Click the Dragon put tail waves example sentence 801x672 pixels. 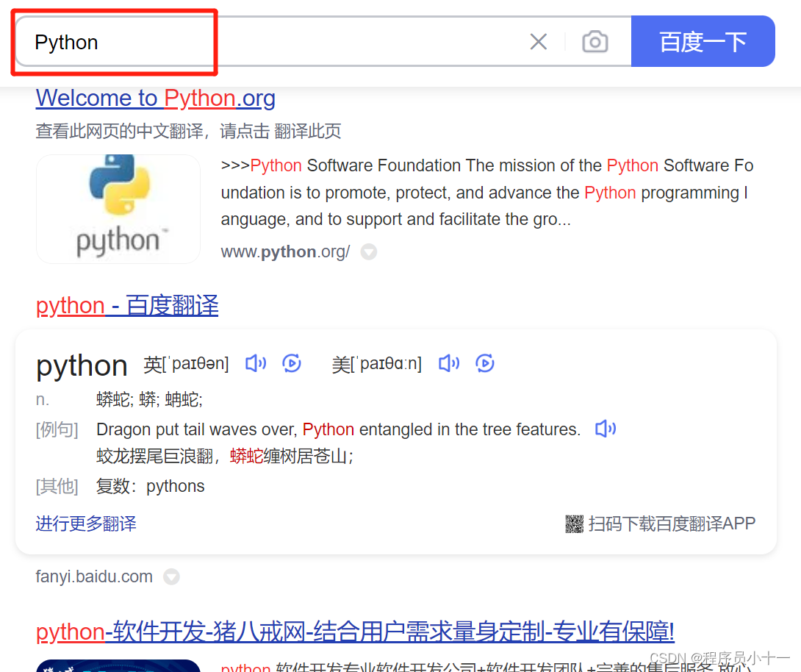point(339,429)
